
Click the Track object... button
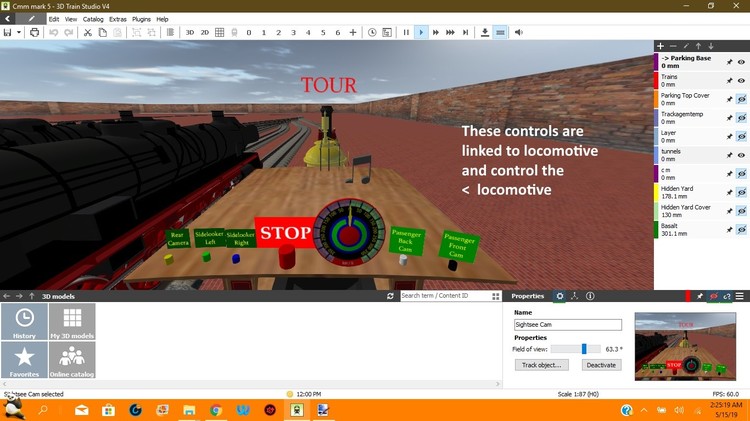tap(541, 365)
